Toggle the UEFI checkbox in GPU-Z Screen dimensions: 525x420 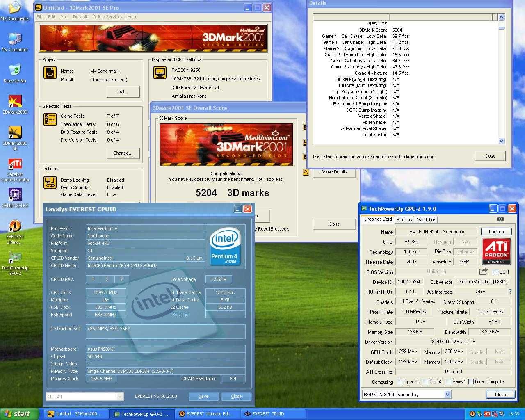point(495,272)
